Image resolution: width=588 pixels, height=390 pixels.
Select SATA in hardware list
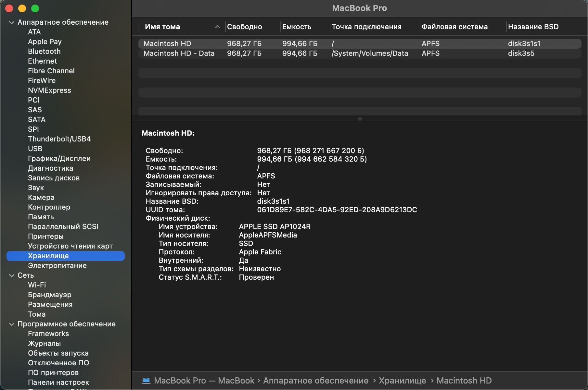[x=37, y=119]
